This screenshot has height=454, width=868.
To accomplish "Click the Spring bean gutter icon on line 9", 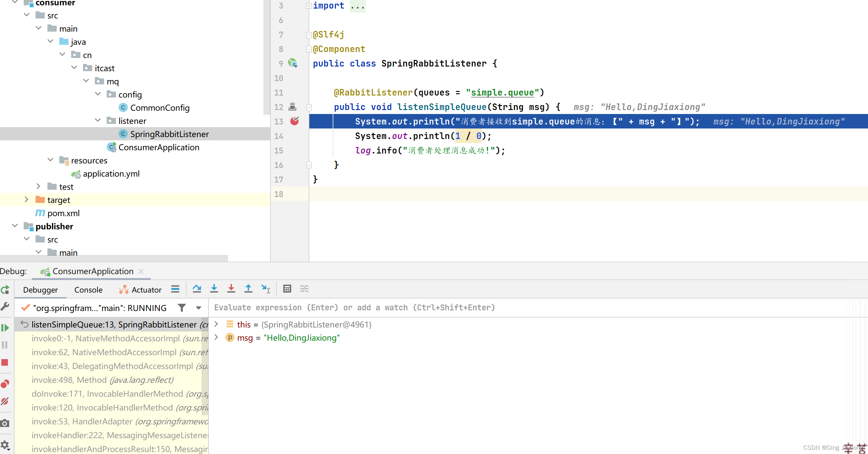I will (x=293, y=63).
